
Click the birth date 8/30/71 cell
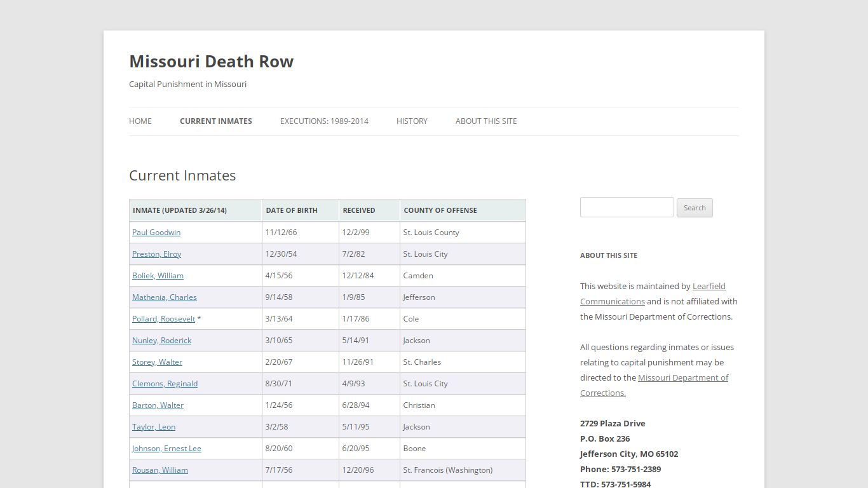point(301,384)
